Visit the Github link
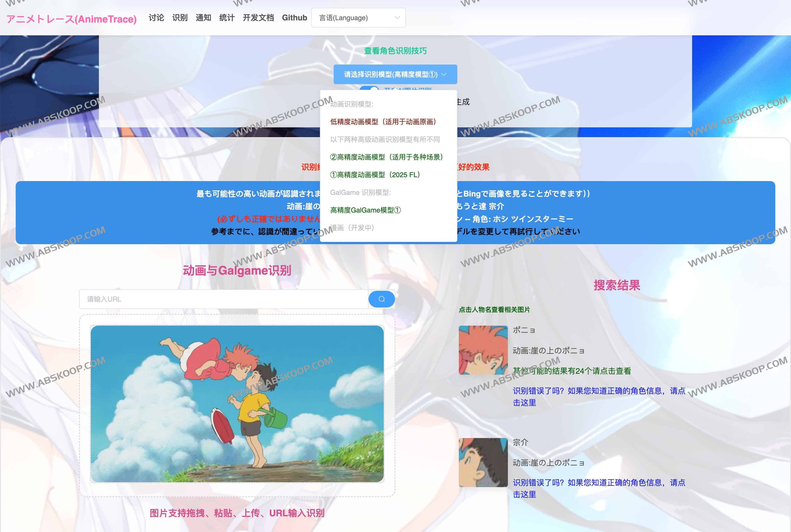This screenshot has width=791, height=532. pyautogui.click(x=294, y=18)
